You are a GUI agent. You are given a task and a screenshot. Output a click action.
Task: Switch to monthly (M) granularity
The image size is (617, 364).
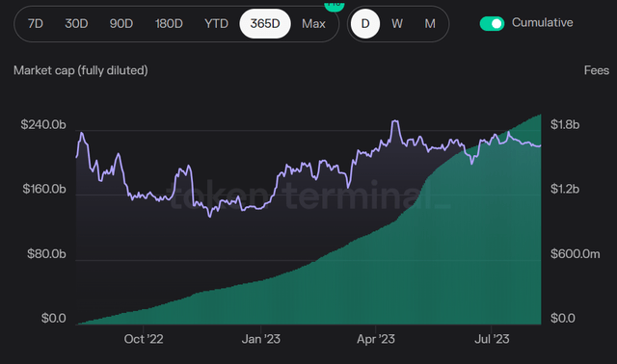tap(430, 23)
